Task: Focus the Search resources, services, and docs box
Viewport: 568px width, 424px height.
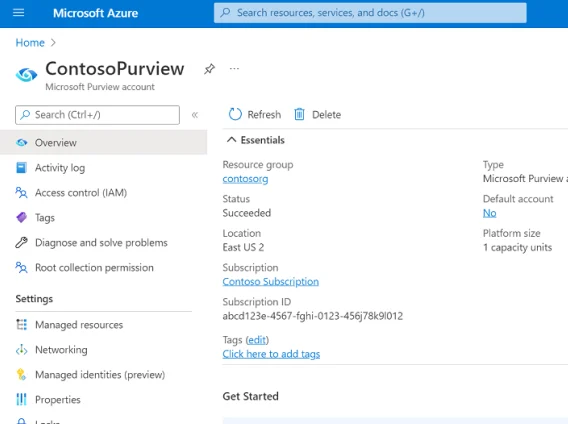Action: pyautogui.click(x=370, y=13)
